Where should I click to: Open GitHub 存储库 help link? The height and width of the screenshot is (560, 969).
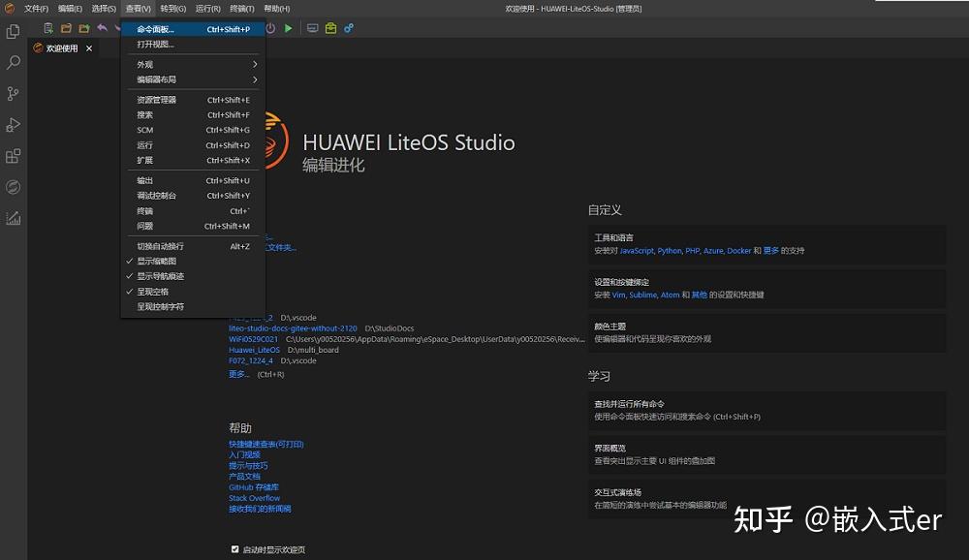[x=254, y=487]
